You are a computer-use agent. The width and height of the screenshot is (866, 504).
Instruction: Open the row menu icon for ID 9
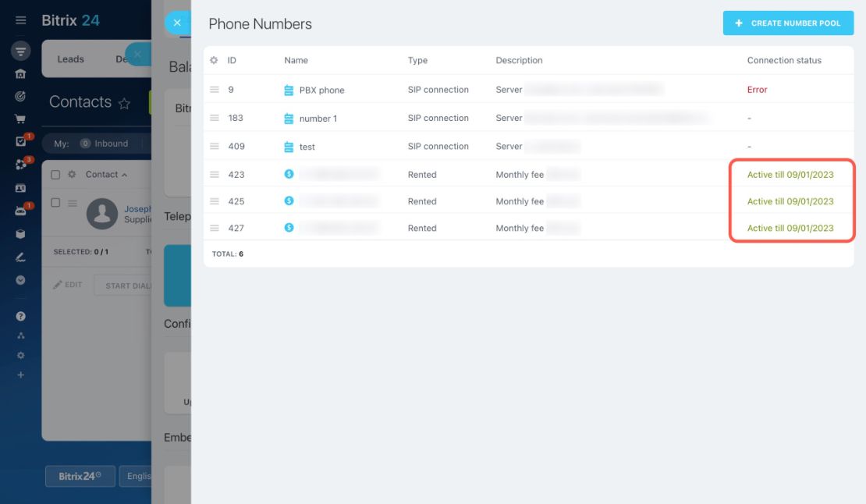215,90
